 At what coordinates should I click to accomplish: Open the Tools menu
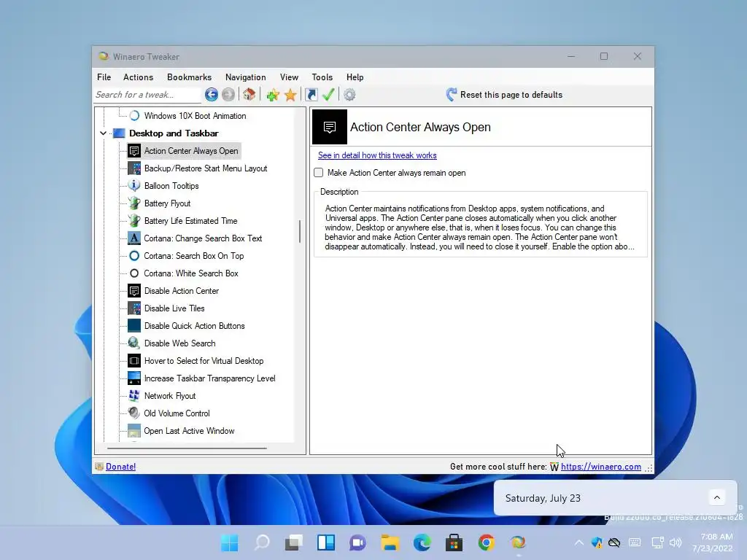tap(322, 77)
